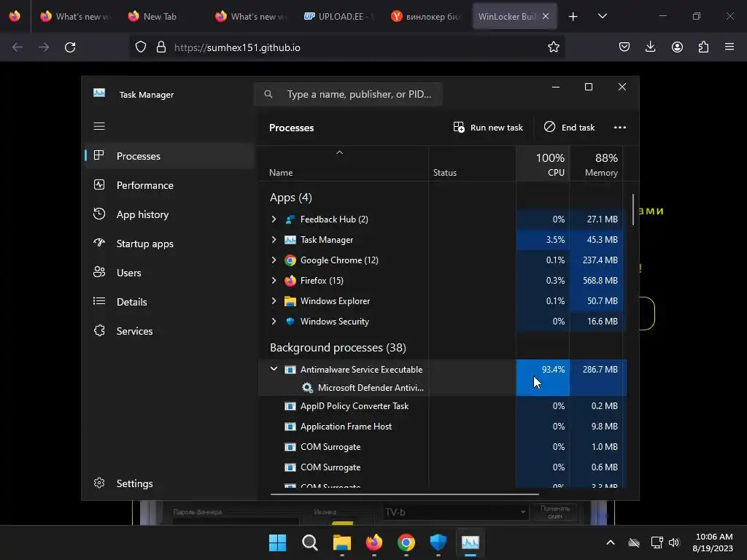Click the Task Manager search field

coord(348,94)
